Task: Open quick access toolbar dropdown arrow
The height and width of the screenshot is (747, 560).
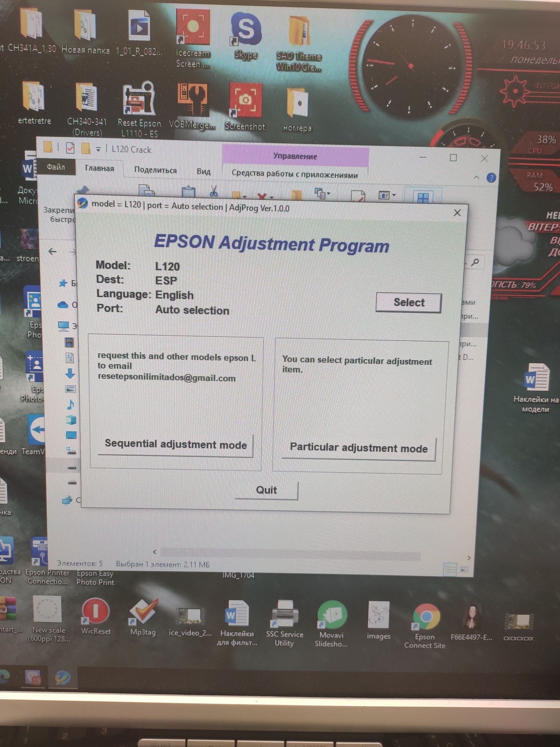Action: pyautogui.click(x=98, y=149)
